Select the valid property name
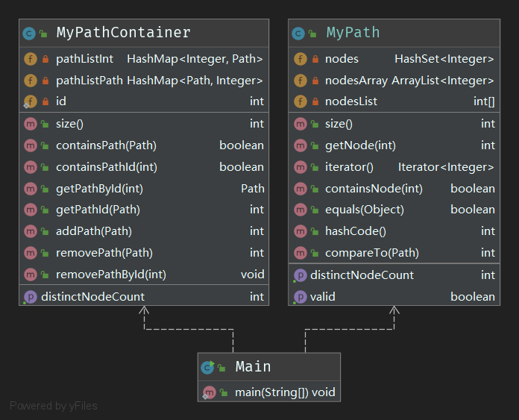519x420 pixels. click(323, 297)
